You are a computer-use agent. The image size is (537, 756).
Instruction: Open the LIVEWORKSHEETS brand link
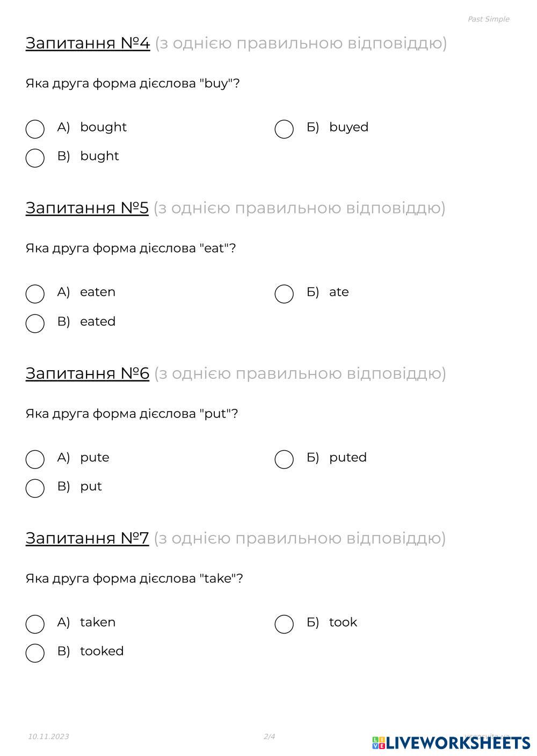(x=458, y=743)
